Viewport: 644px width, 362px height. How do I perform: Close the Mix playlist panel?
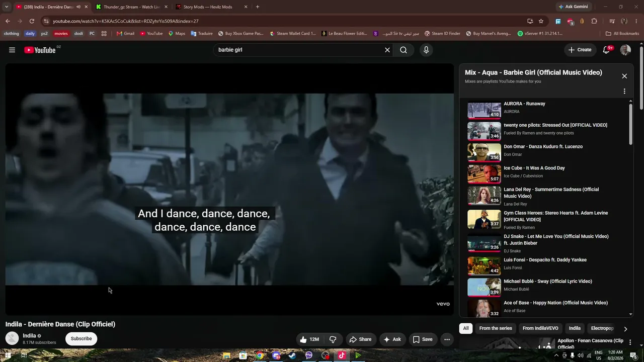(624, 76)
